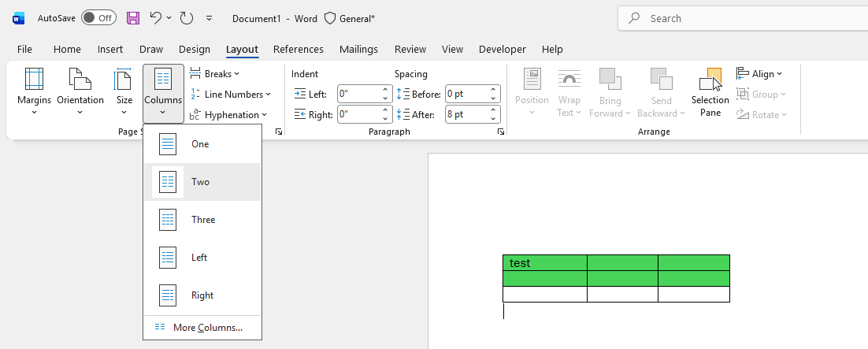Viewport: 868px width, 349px height.
Task: Click the Undo arrow icon
Action: [155, 18]
